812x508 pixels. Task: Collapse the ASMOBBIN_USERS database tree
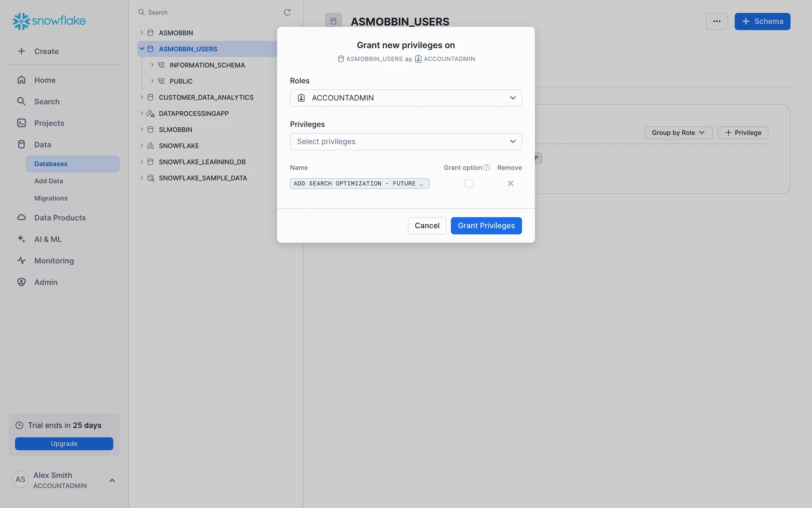click(142, 49)
